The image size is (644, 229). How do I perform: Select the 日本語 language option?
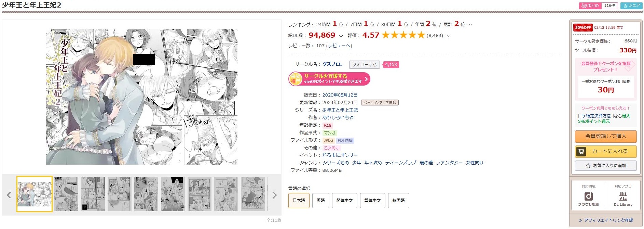coord(299,201)
